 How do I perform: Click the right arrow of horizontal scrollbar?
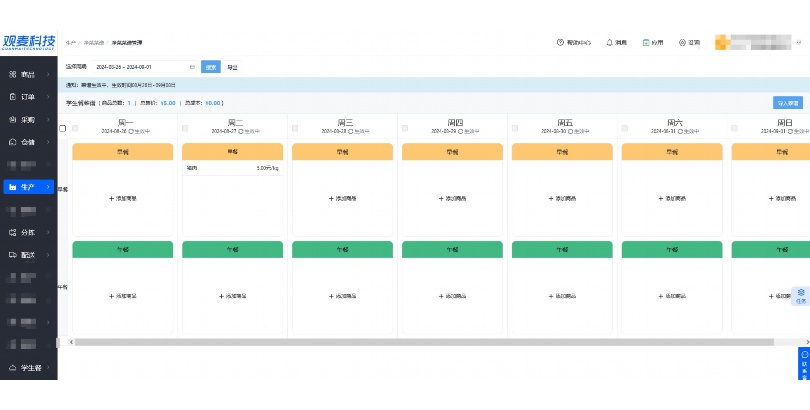click(x=807, y=342)
